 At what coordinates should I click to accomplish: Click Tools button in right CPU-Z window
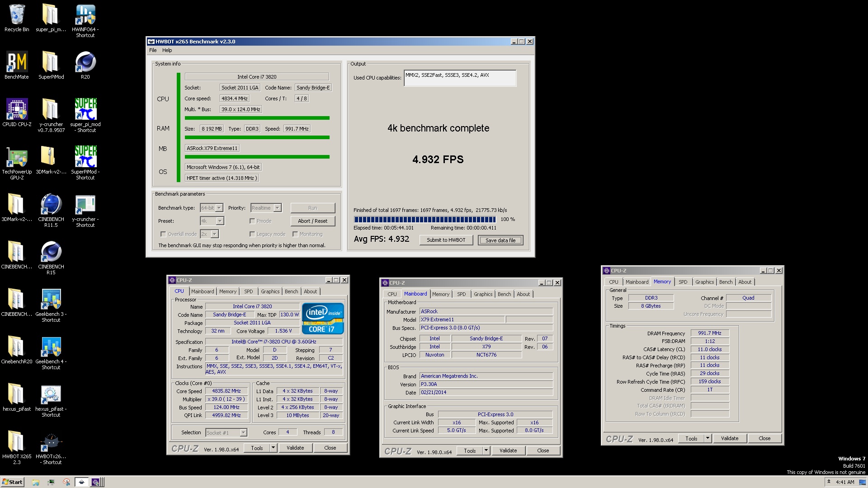[x=691, y=438]
